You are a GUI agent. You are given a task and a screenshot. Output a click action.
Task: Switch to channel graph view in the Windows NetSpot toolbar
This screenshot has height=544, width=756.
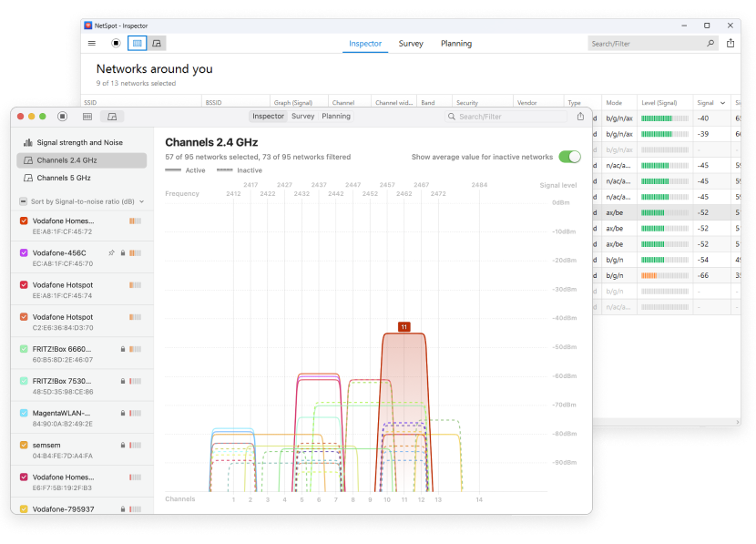(x=157, y=44)
